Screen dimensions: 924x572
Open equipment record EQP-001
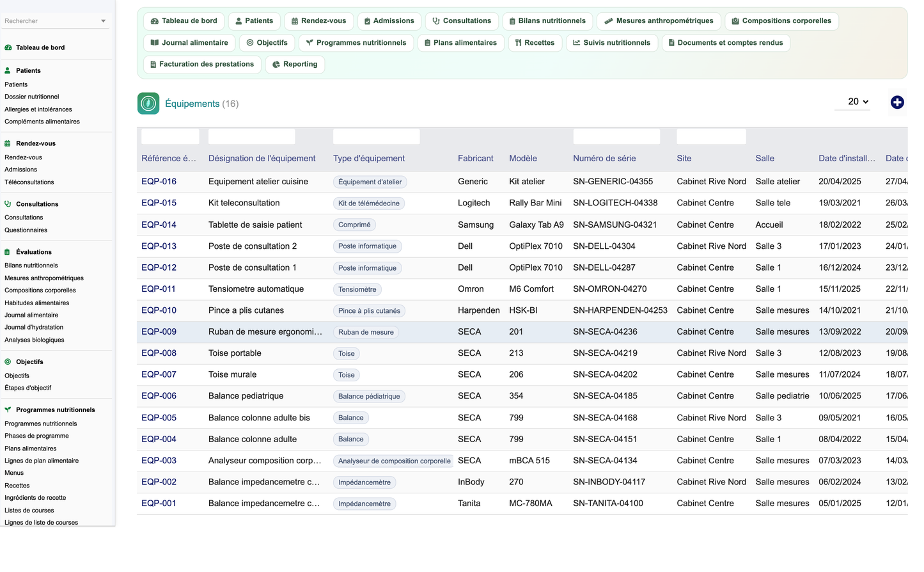(159, 504)
